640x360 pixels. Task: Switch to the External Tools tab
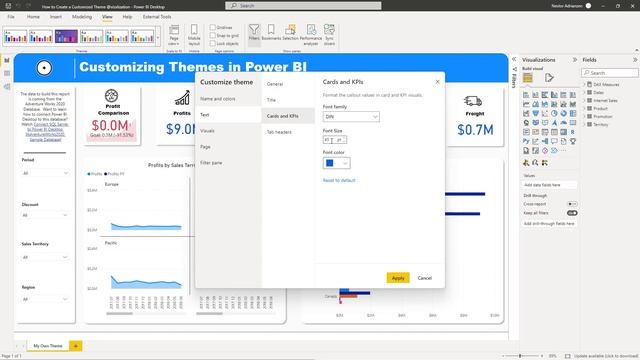(x=157, y=17)
